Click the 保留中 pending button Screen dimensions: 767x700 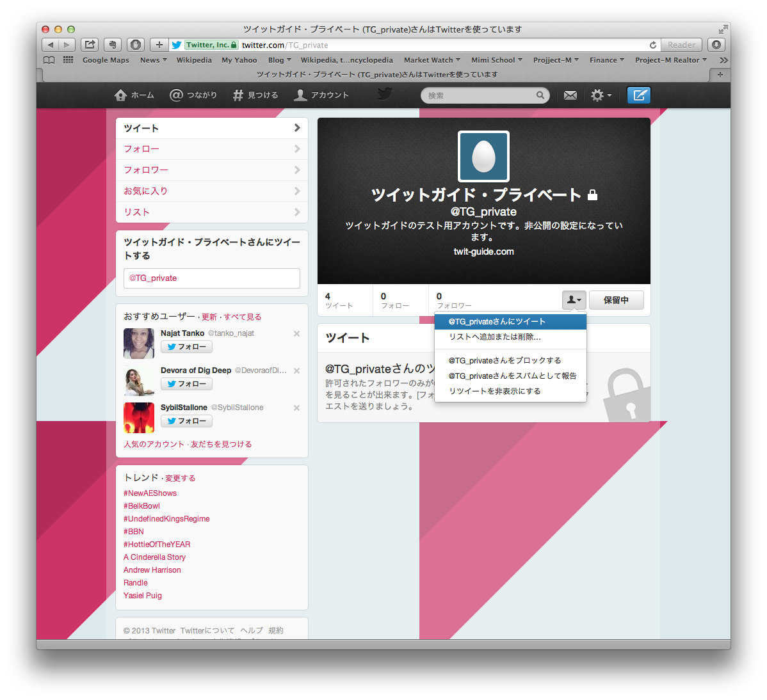click(616, 300)
